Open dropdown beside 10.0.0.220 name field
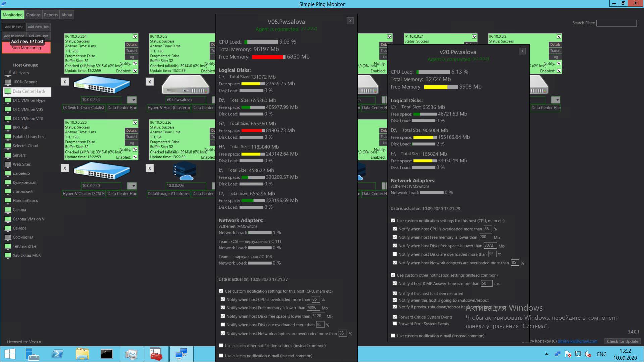Screen dimensions: 644x362 point(133,186)
